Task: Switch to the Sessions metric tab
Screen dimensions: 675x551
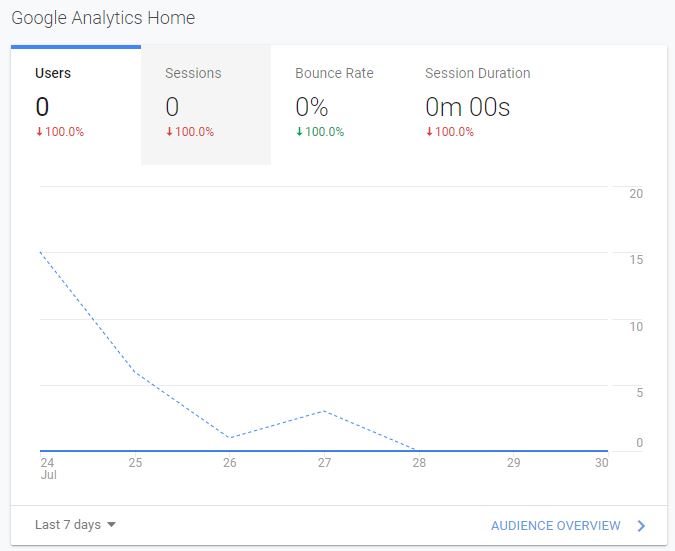Action: pos(206,105)
